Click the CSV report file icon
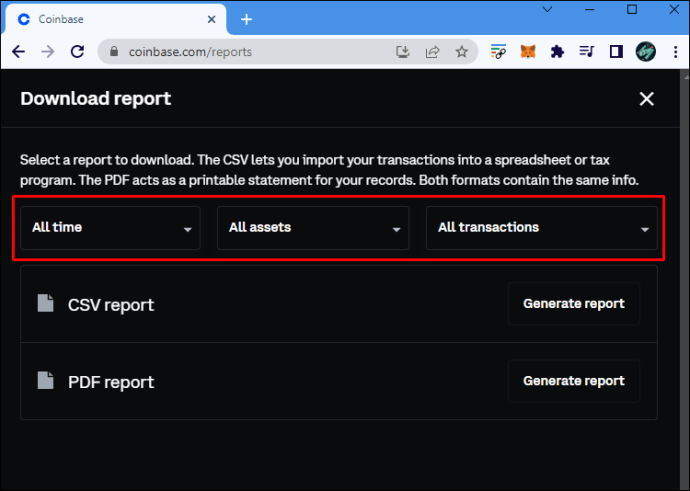The height and width of the screenshot is (491, 690). click(x=45, y=303)
